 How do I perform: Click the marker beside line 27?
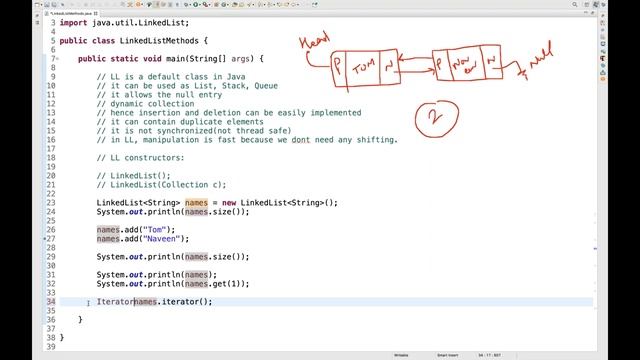click(x=45, y=239)
